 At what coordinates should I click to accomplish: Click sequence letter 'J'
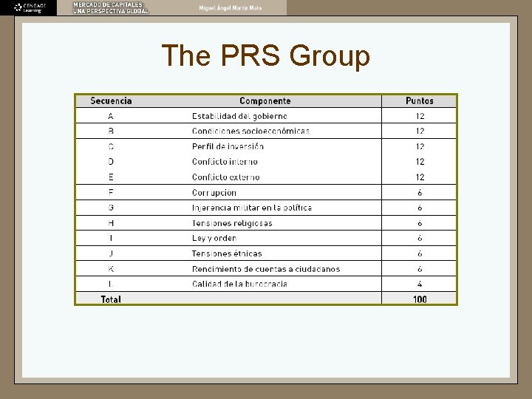[x=111, y=253]
